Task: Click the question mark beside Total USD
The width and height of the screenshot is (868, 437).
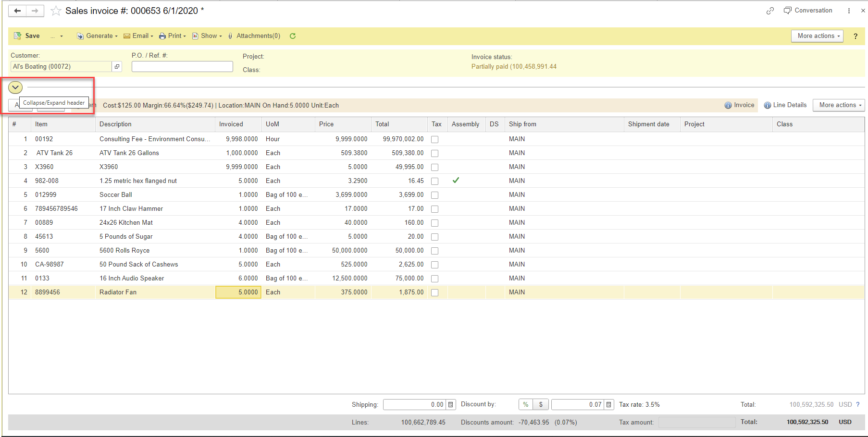Action: [858, 404]
